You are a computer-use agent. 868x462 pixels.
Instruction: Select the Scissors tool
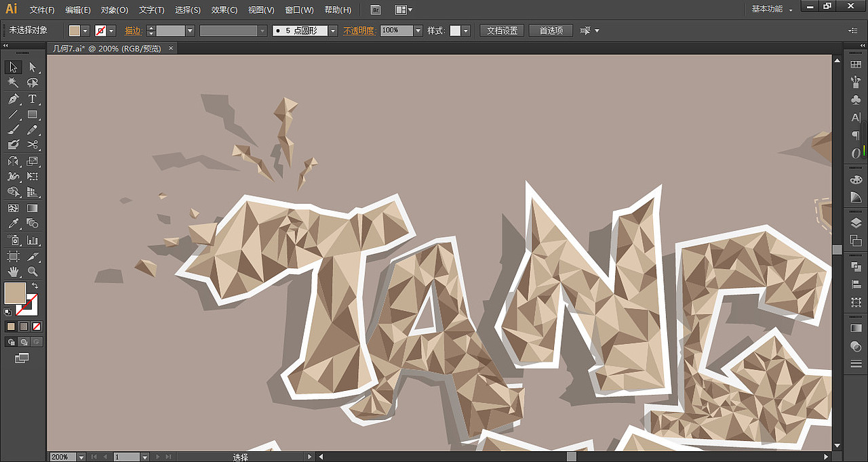click(x=32, y=145)
